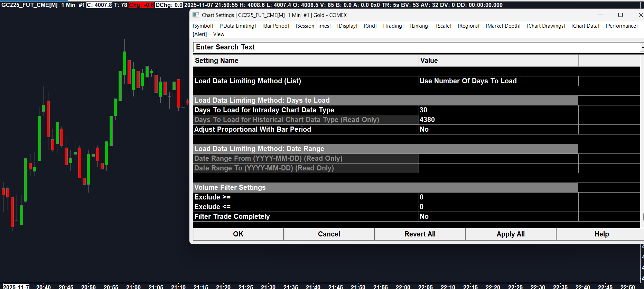Open the [Bar Period] tab
644x289 pixels.
click(x=276, y=26)
